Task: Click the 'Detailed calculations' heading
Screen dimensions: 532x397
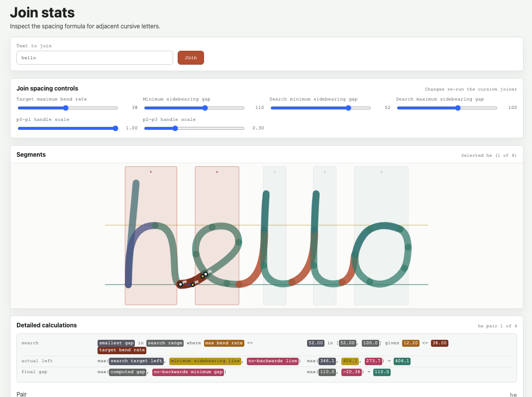Action: tap(46, 325)
